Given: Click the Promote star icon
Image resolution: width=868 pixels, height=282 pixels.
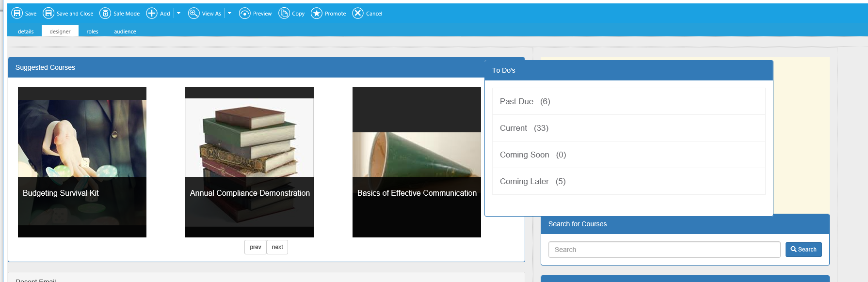Looking at the screenshot, I should pos(317,13).
